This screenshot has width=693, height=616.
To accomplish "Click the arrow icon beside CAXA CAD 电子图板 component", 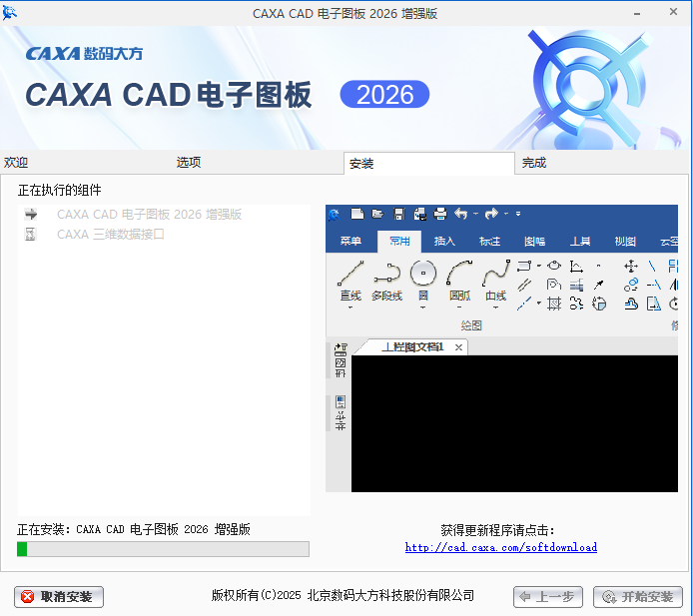I will pyautogui.click(x=31, y=215).
